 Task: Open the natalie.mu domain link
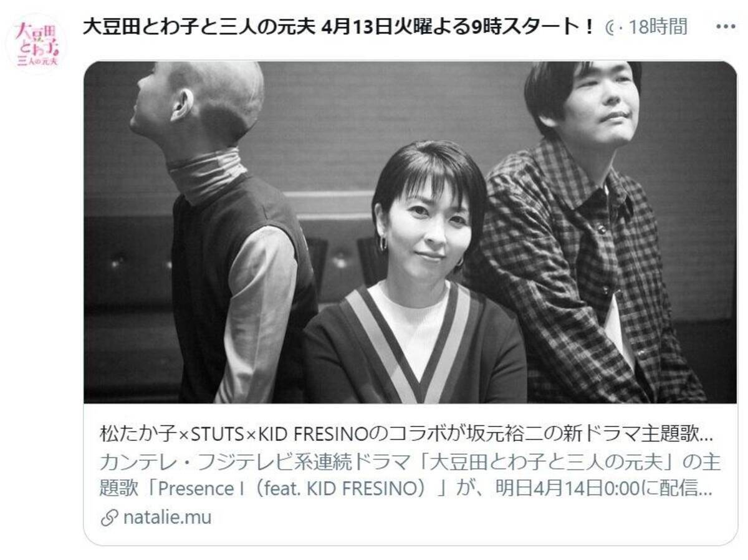click(167, 518)
